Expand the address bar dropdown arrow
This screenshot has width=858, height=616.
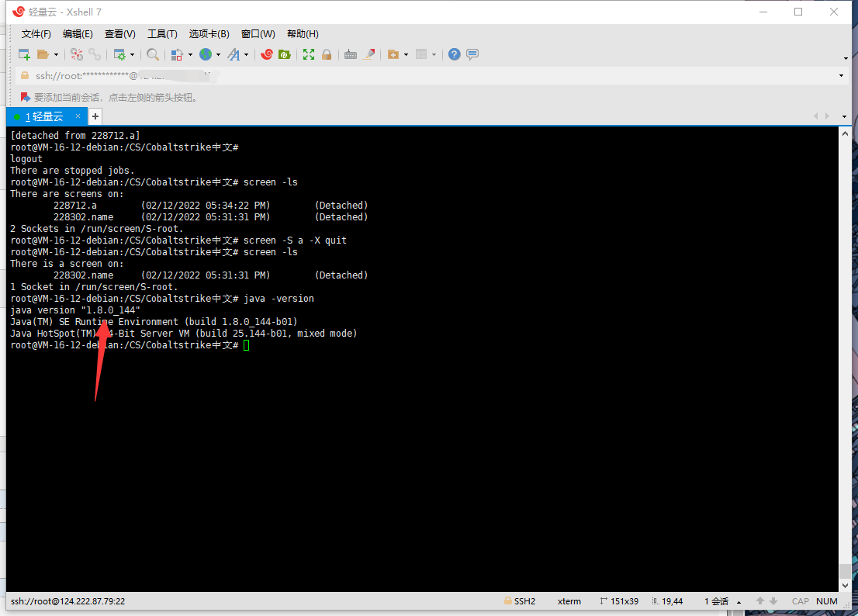(x=841, y=76)
